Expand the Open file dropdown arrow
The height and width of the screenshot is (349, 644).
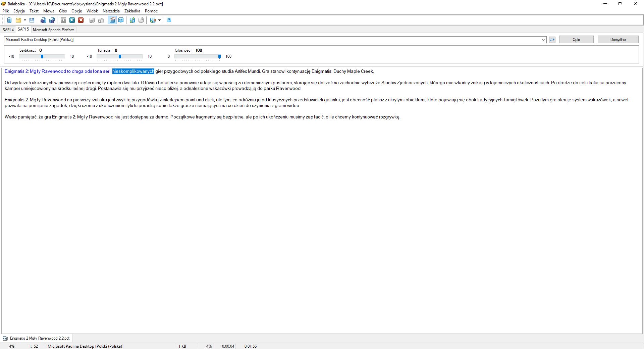click(25, 20)
